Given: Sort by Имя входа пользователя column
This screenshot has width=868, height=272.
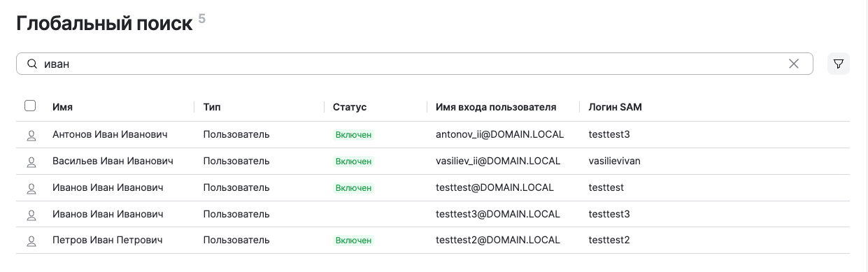Looking at the screenshot, I should pyautogui.click(x=496, y=107).
